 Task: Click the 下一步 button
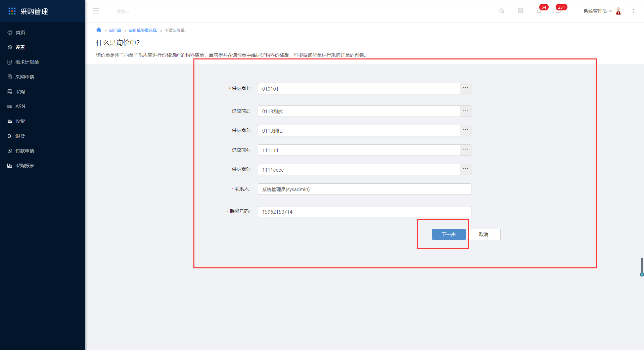coord(449,234)
